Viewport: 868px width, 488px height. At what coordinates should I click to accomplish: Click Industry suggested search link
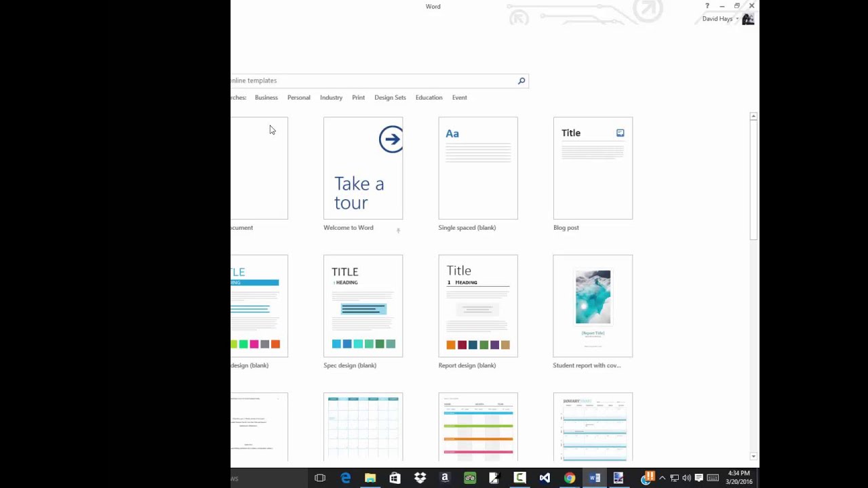(x=331, y=98)
